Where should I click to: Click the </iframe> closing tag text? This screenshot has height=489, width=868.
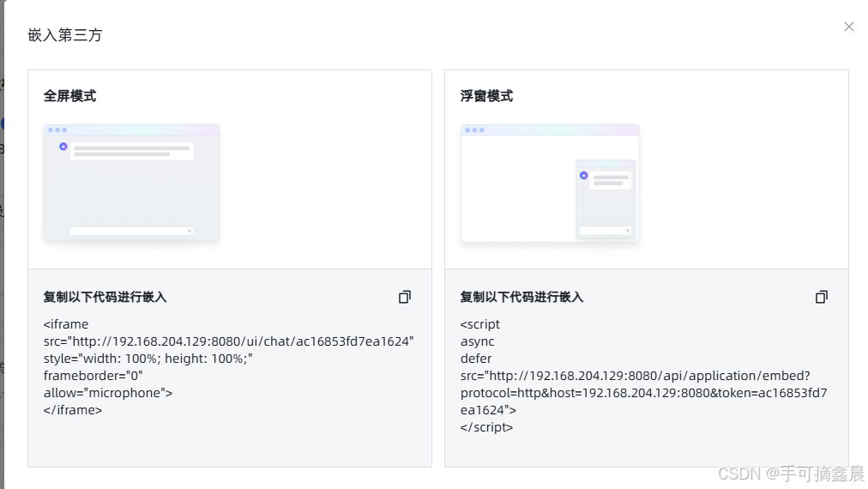pos(73,410)
